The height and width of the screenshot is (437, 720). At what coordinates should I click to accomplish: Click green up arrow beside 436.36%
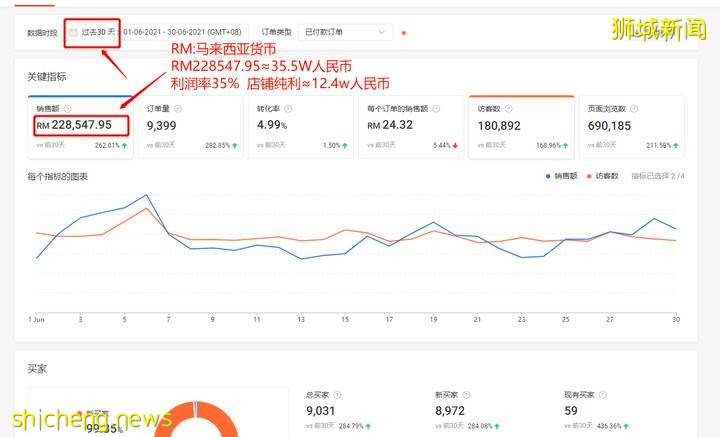coord(626,426)
